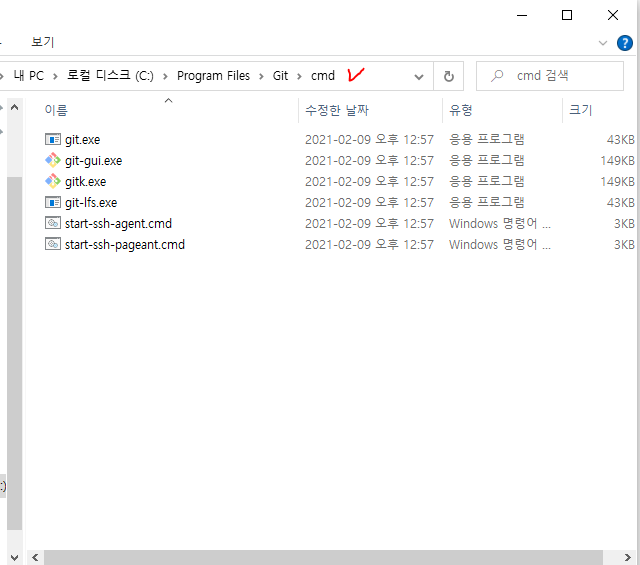
Task: Click the 149KB size of git-gui.exe
Action: coord(617,160)
